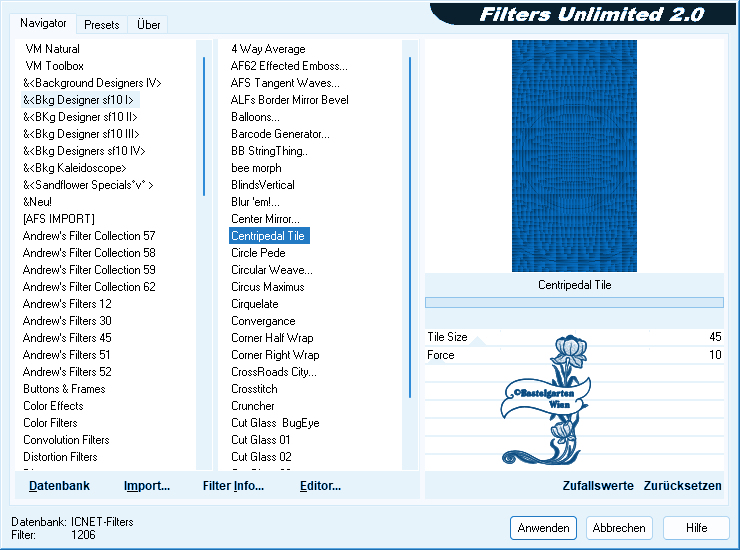The height and width of the screenshot is (550, 740).
Task: Click the Anwenden button
Action: [543, 528]
